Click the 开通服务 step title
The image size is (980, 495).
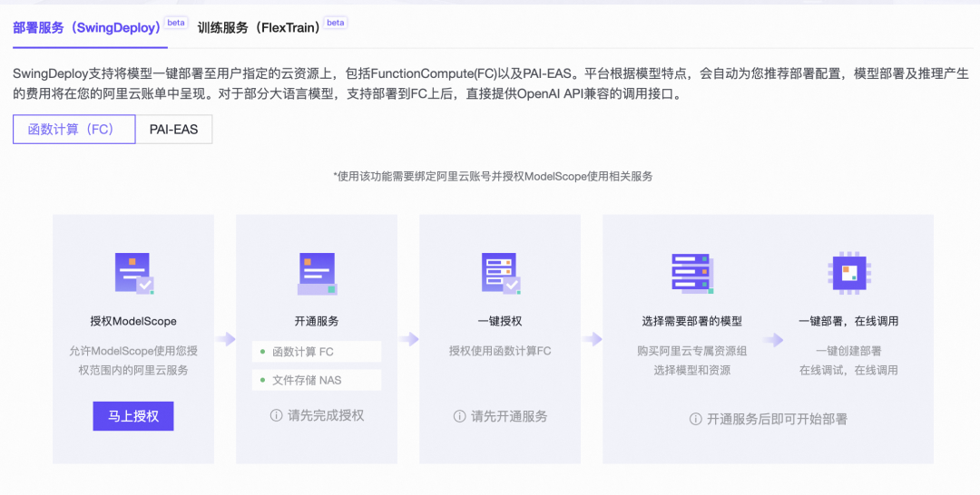(317, 322)
